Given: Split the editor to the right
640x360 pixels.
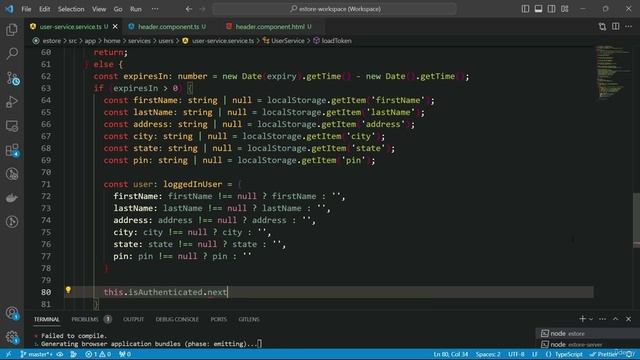Looking at the screenshot, I should tap(616, 27).
